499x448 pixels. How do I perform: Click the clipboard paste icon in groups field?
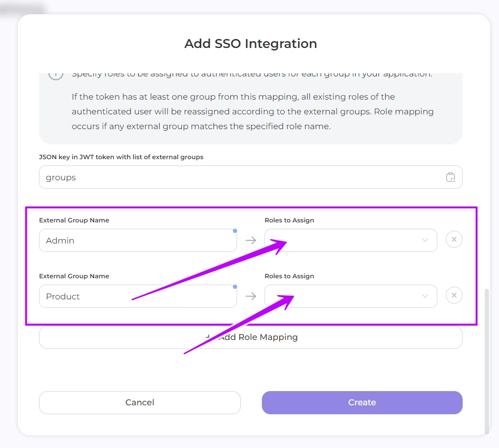(x=451, y=178)
